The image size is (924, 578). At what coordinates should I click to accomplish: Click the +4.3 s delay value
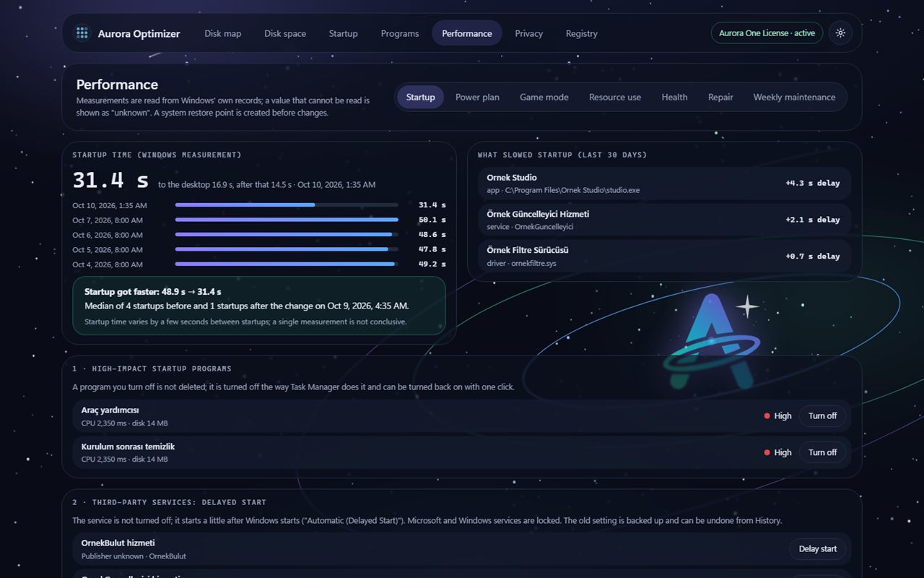[813, 184]
